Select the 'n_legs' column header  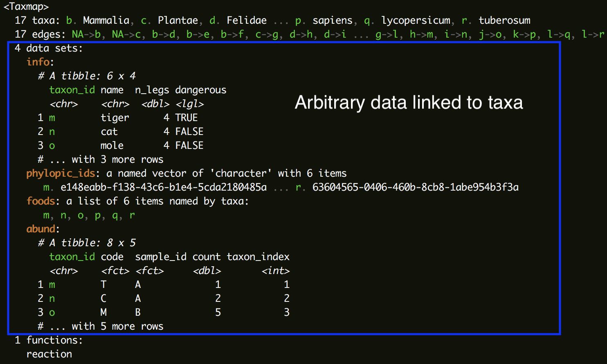tap(152, 90)
